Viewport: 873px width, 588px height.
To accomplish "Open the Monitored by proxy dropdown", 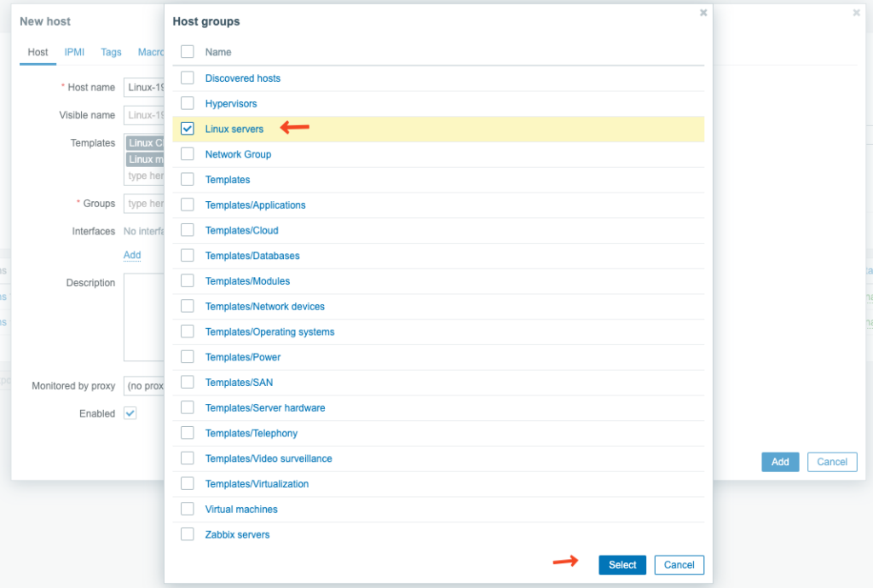I will point(143,385).
